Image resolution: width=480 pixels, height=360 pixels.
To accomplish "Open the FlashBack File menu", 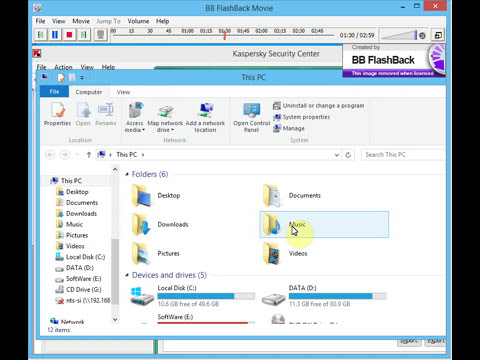I will [x=40, y=21].
